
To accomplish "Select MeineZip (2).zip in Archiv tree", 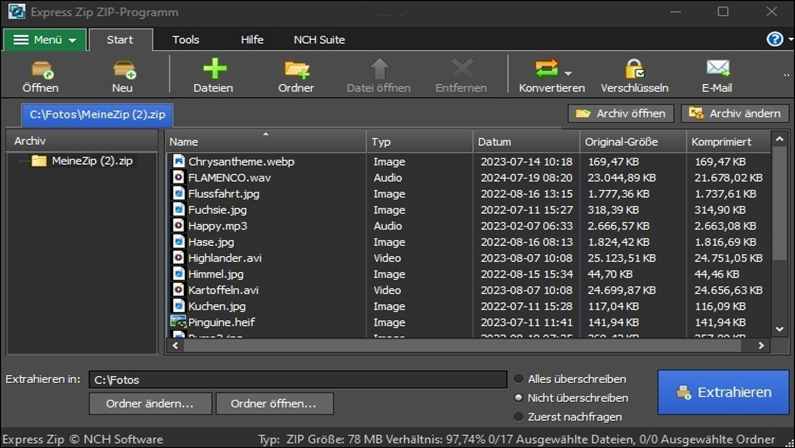I will [92, 161].
